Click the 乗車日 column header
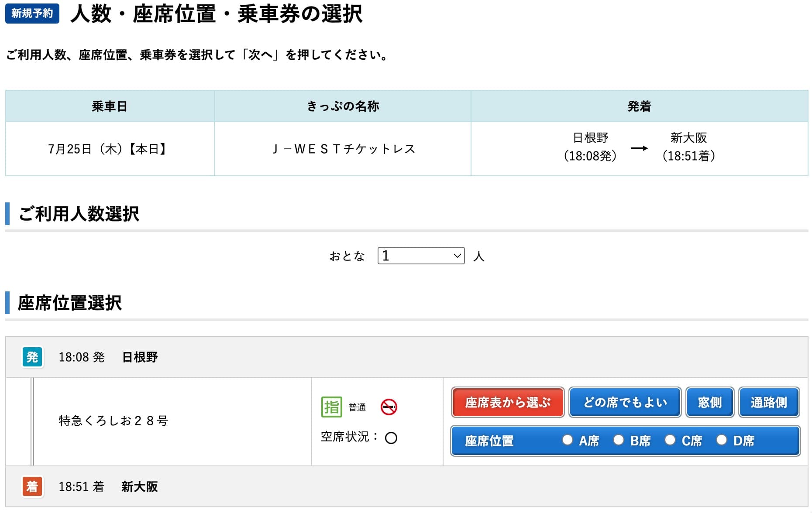 coord(110,106)
